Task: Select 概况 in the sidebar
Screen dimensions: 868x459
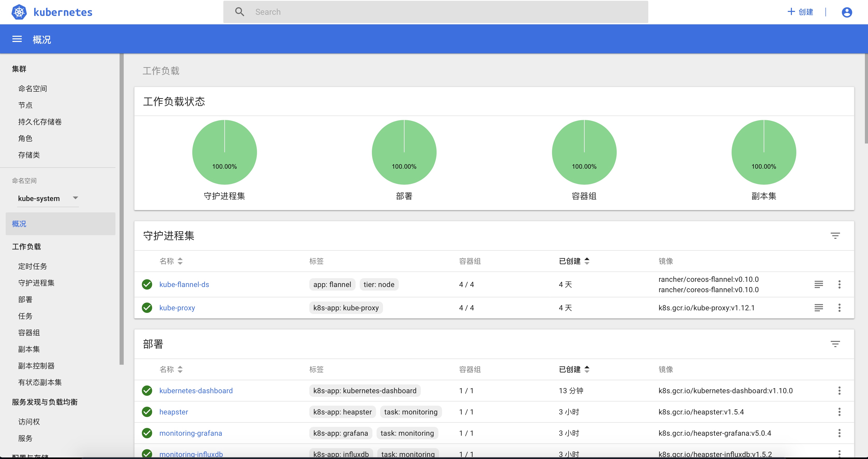Action: tap(60, 224)
